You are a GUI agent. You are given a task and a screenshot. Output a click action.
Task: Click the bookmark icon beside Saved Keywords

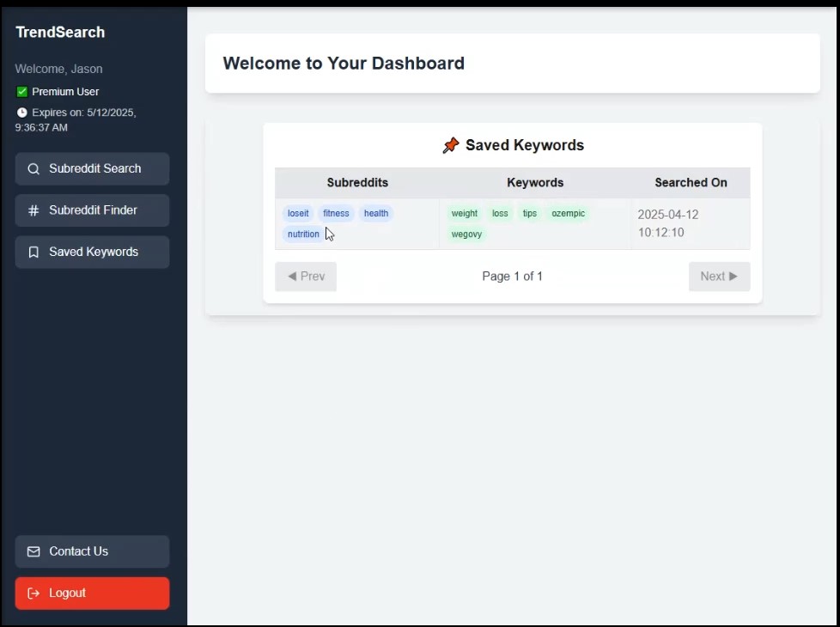click(x=33, y=253)
